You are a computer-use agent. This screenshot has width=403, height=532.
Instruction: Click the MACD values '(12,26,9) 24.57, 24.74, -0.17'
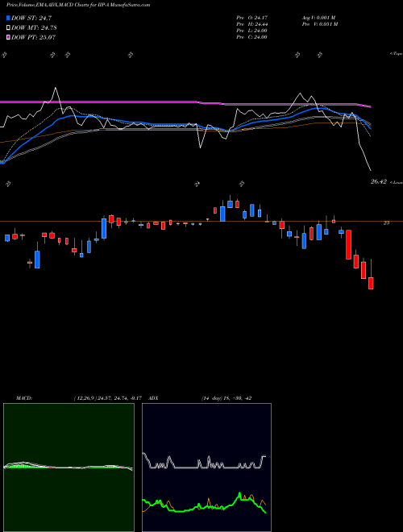[x=110, y=398]
